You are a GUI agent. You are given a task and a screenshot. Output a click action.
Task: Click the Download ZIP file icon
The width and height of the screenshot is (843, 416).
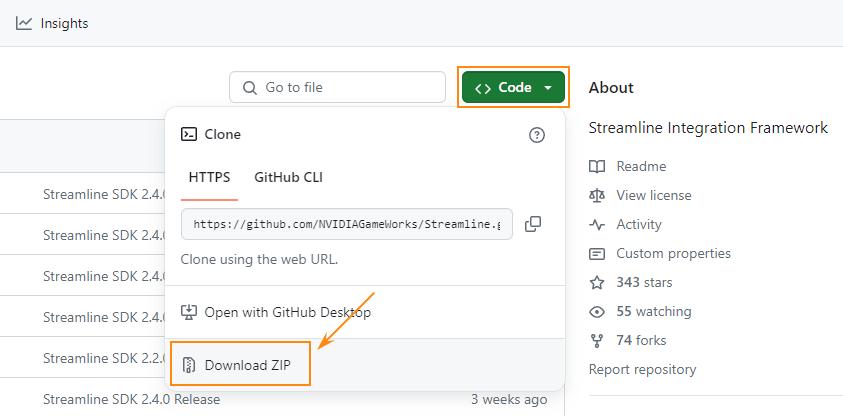189,366
